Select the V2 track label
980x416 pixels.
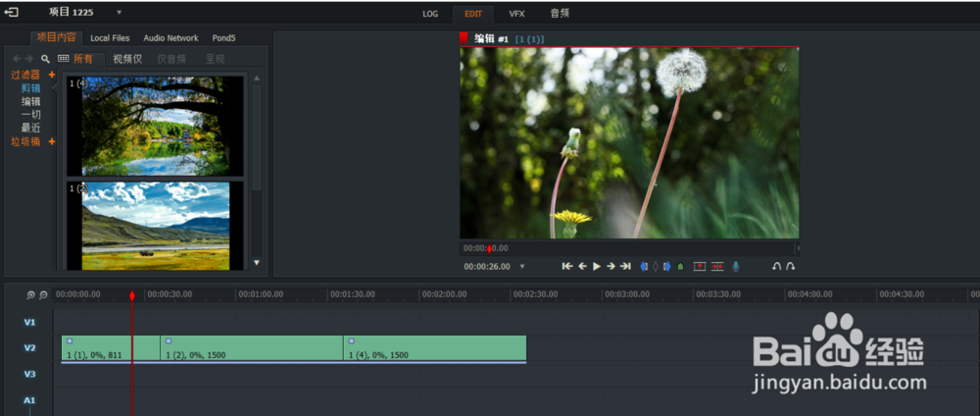[30, 348]
